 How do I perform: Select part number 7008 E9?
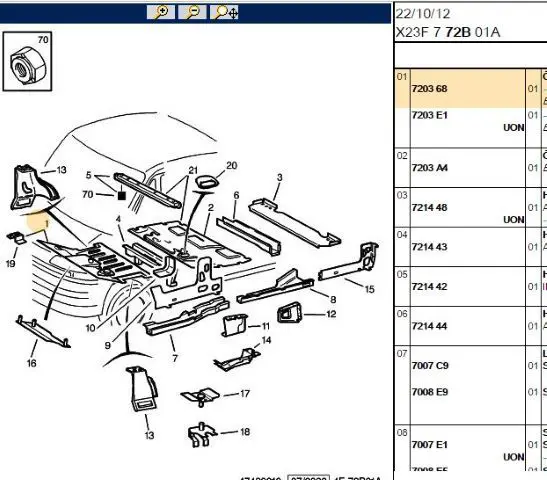pyautogui.click(x=430, y=392)
